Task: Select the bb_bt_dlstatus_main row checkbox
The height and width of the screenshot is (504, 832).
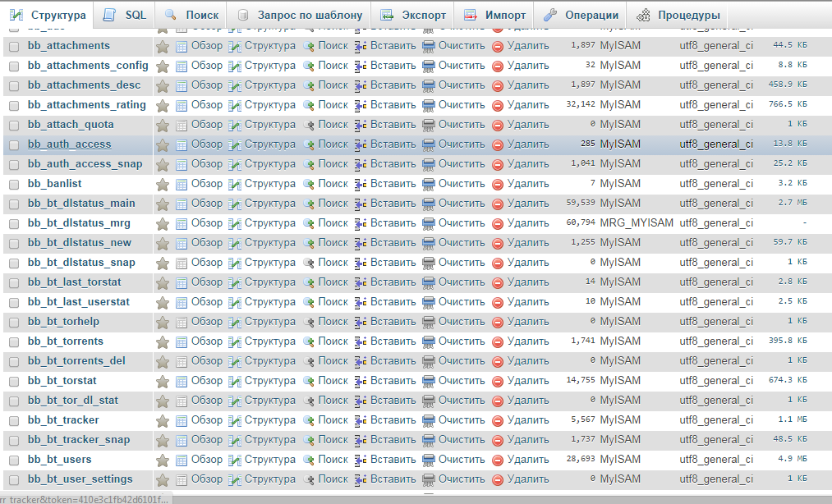Action: point(14,204)
